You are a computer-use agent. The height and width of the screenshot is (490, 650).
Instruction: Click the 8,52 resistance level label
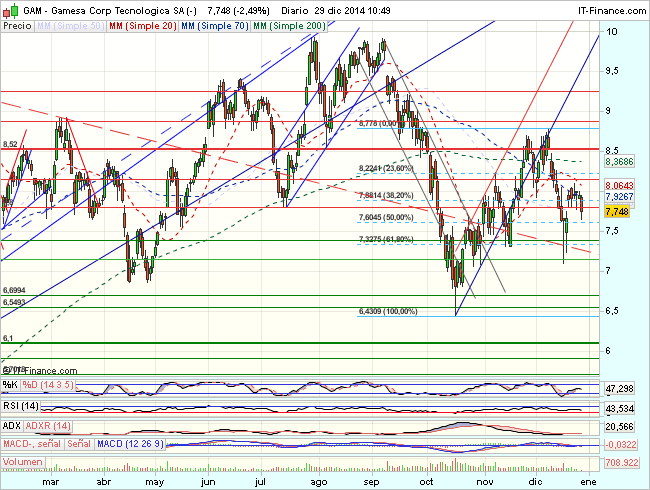(10, 144)
